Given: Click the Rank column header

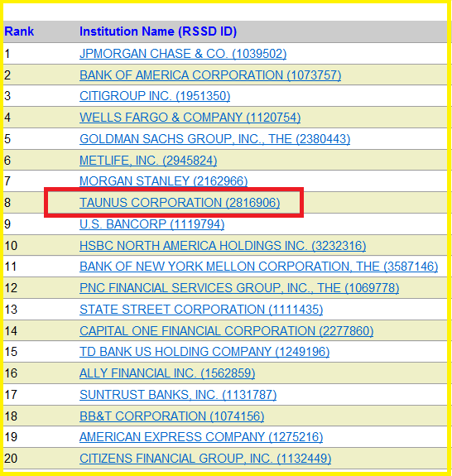Looking at the screenshot, I should point(19,31).
